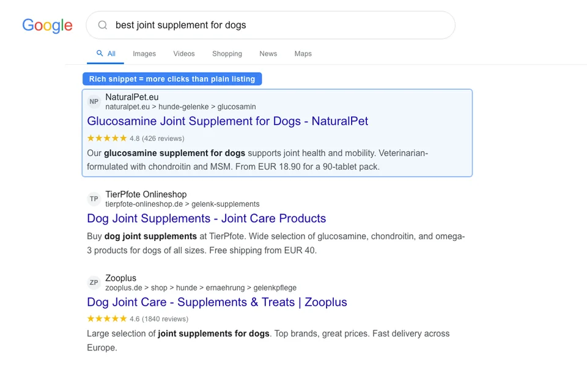Click the TierPfote TP favicon
The width and height of the screenshot is (587, 392).
pyautogui.click(x=94, y=199)
